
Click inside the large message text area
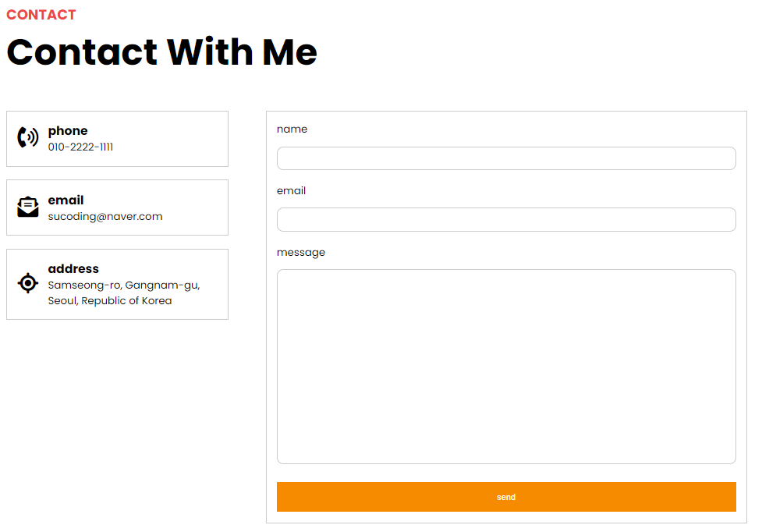click(x=506, y=367)
